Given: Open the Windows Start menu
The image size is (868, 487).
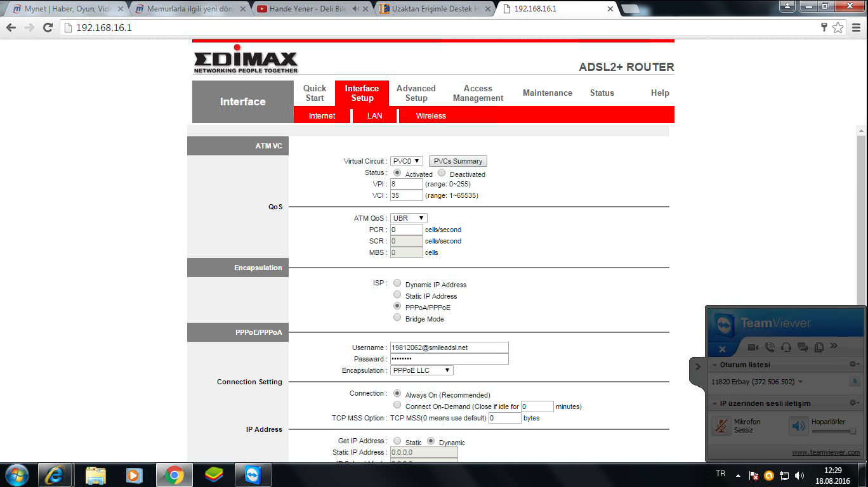Looking at the screenshot, I should pyautogui.click(x=16, y=474).
